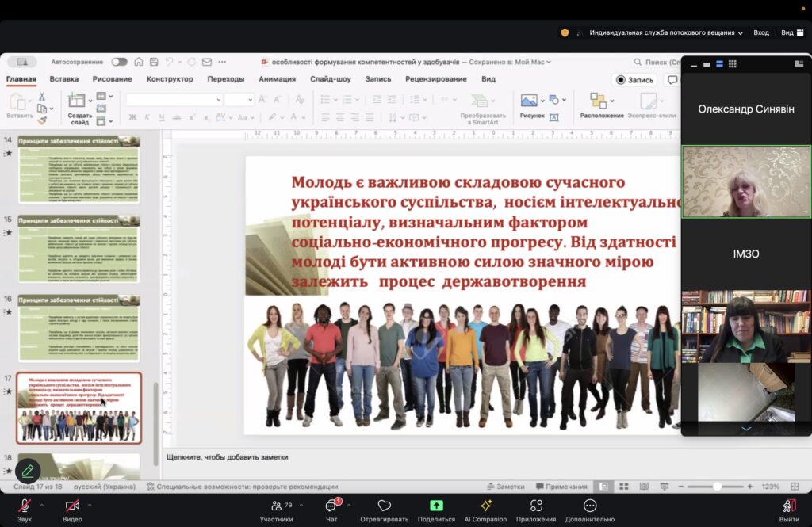Open the Вид menu in the Zoom top bar

tap(792, 32)
